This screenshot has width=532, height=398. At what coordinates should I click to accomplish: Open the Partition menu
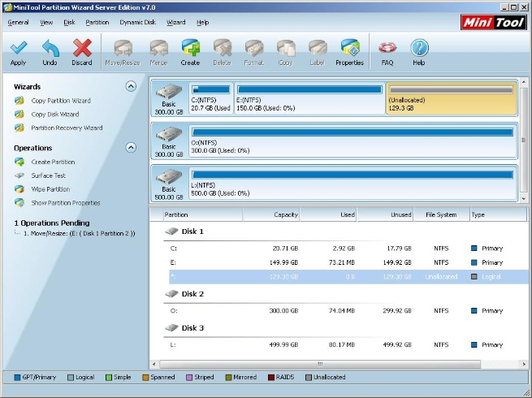click(x=97, y=23)
